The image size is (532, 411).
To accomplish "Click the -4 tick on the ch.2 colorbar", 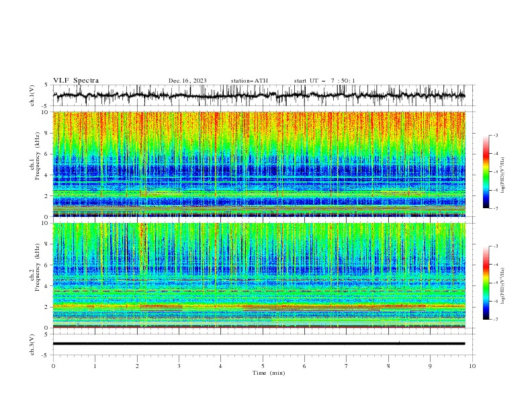I will coord(496,265).
